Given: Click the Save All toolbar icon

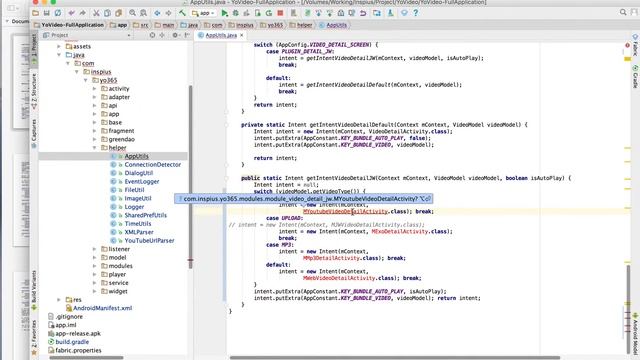Looking at the screenshot, I should coord(47,13).
